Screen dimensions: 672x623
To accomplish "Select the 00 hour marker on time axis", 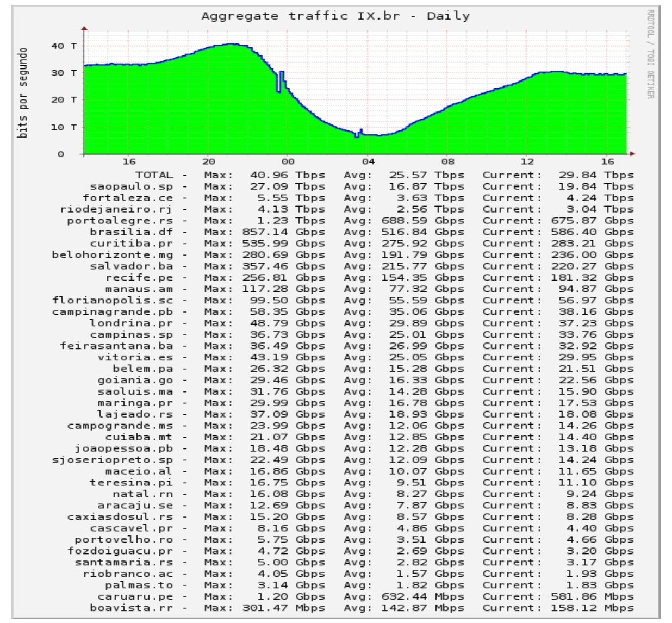I will [x=288, y=161].
